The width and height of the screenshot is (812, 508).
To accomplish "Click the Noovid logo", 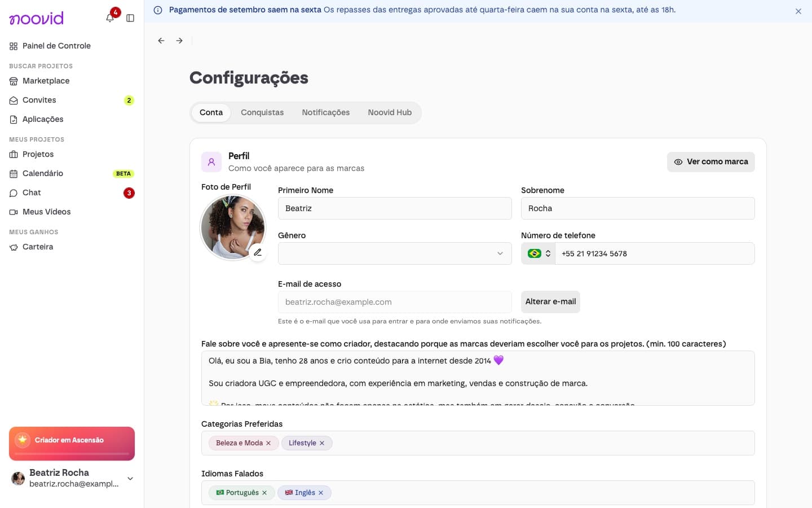I will pos(37,18).
